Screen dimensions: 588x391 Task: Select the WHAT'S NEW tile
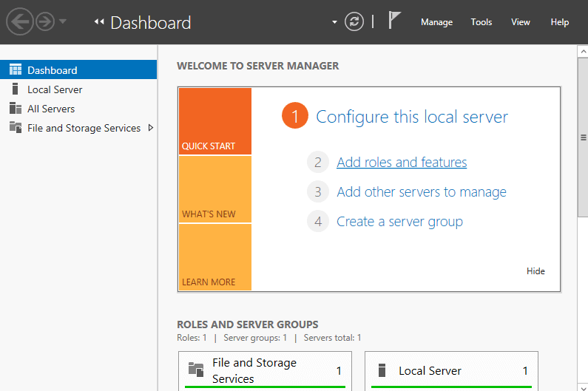click(x=214, y=189)
